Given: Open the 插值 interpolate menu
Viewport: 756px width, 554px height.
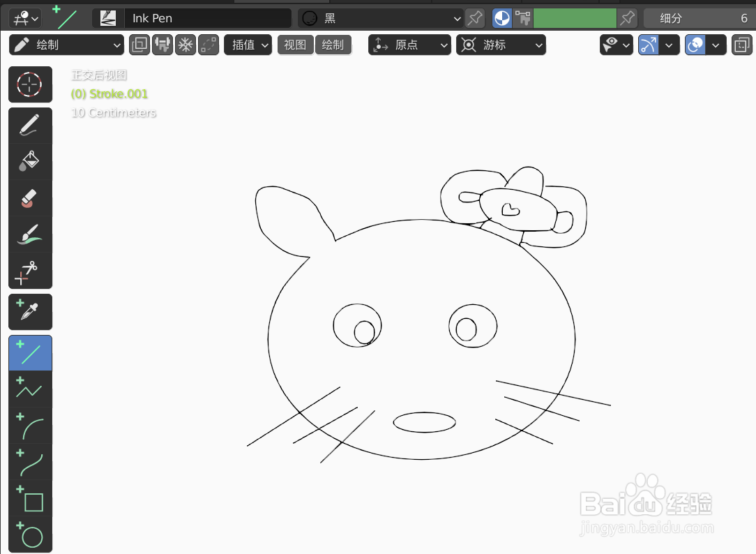Looking at the screenshot, I should (248, 45).
